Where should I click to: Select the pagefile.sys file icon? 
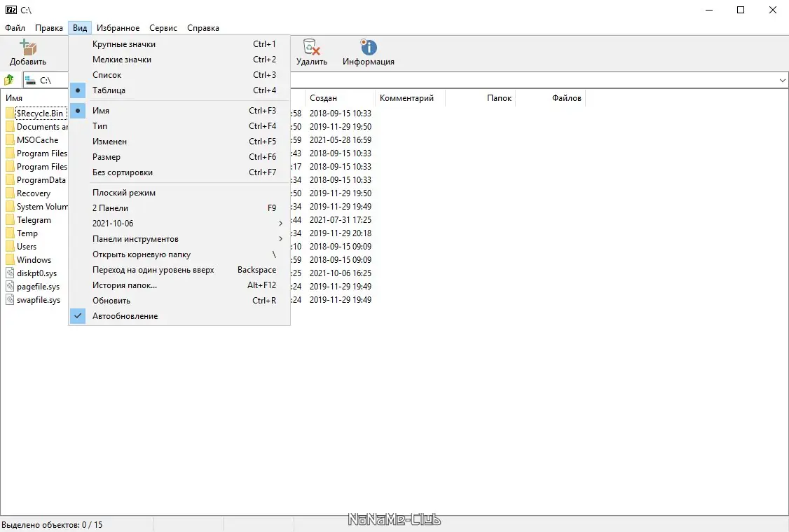pyautogui.click(x=10, y=287)
